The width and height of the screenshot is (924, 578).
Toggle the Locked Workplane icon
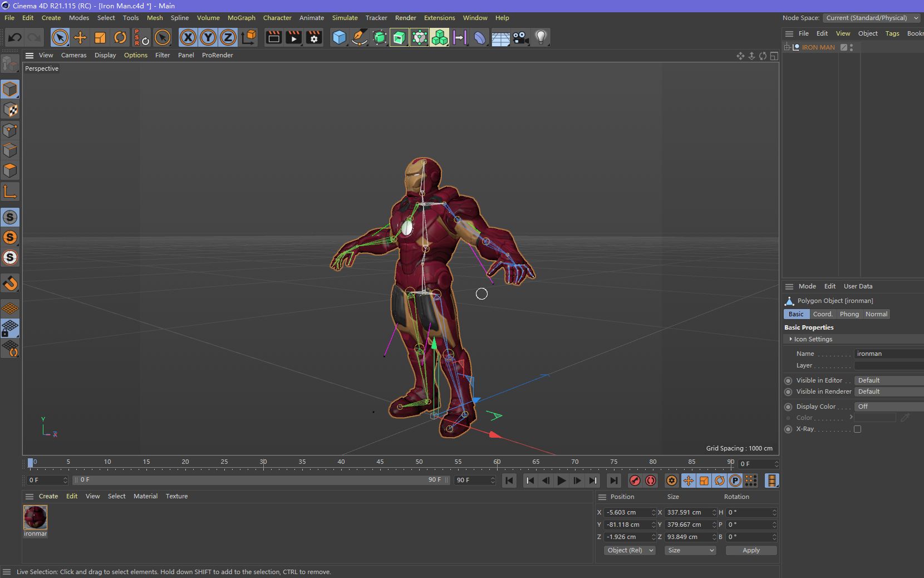[x=10, y=329]
